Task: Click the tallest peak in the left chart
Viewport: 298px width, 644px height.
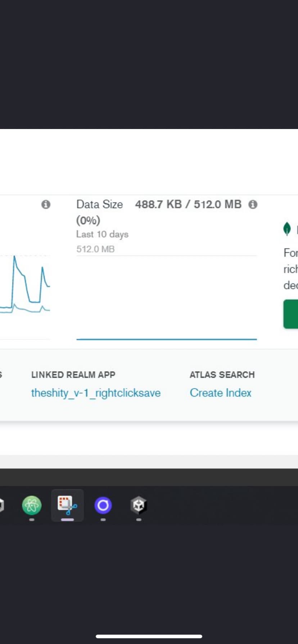Action: pos(14,257)
